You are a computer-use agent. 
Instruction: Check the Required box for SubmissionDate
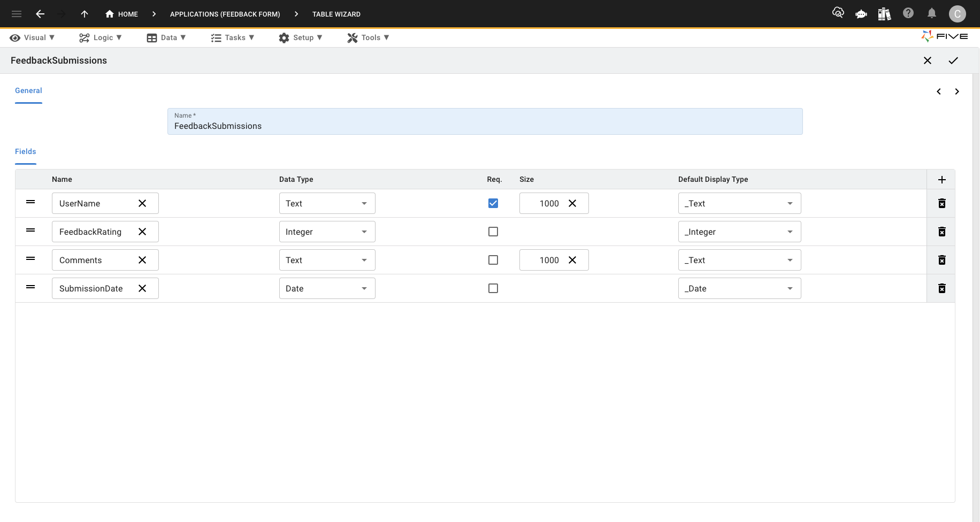[x=493, y=288]
